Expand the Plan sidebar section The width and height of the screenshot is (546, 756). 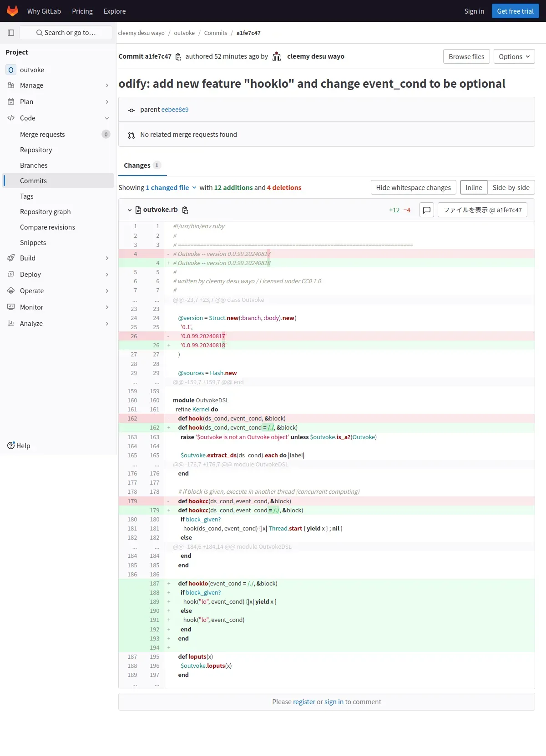pyautogui.click(x=107, y=102)
